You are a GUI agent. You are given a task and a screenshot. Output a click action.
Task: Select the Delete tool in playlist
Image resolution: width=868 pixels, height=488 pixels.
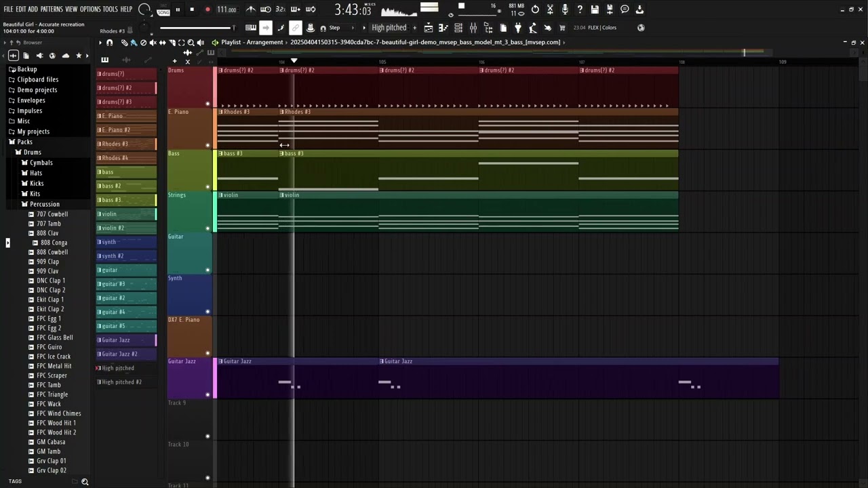coord(143,43)
